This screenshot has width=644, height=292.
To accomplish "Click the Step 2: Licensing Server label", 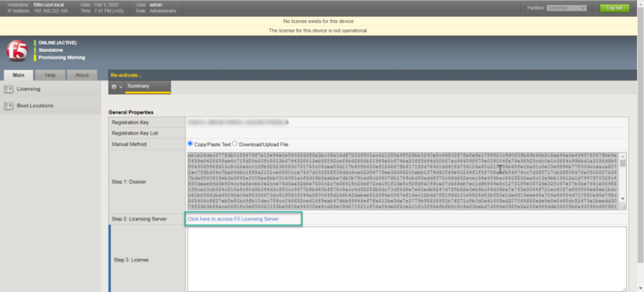I will (139, 219).
